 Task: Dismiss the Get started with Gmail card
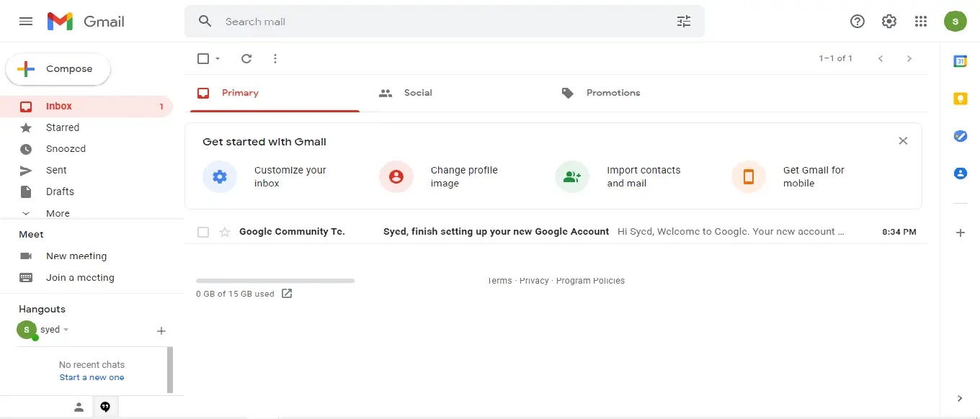tap(903, 141)
